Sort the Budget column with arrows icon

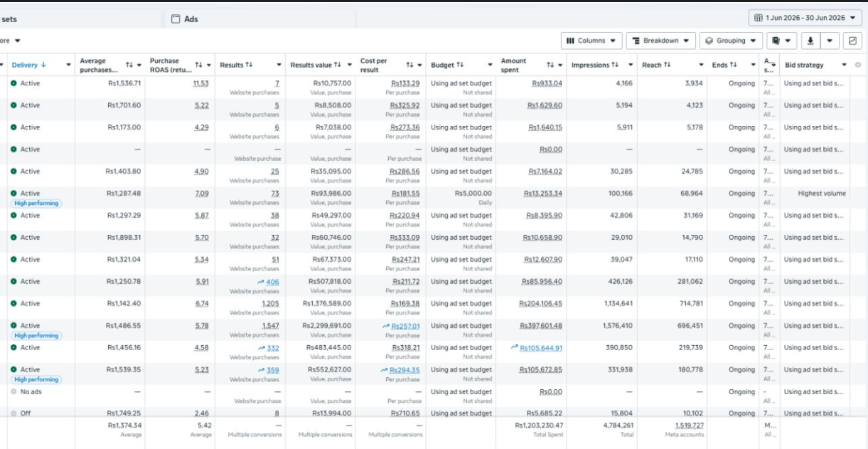tap(460, 65)
